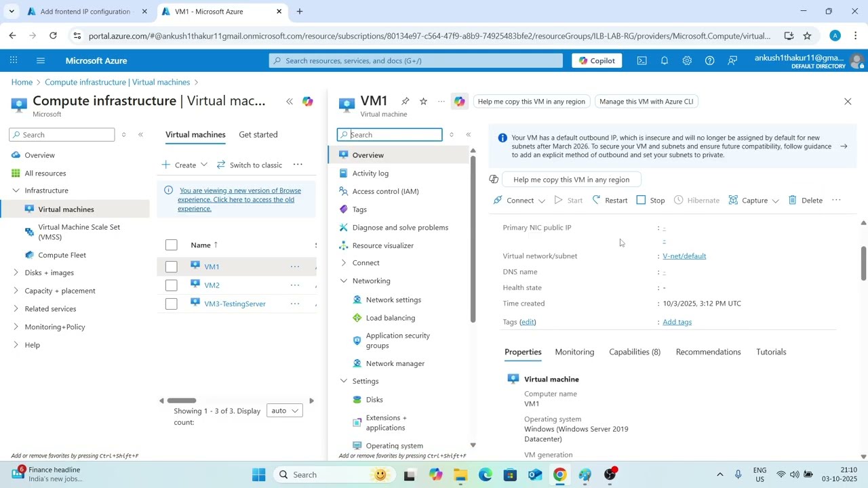Select the checkbox for VM2 row
This screenshot has width=868, height=488.
[171, 285]
